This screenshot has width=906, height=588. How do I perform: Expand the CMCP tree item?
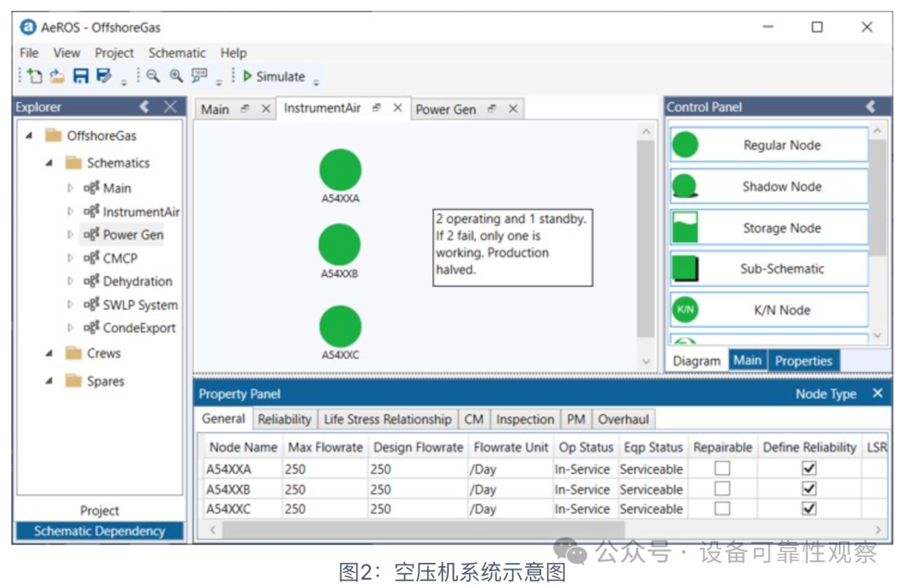[70, 258]
